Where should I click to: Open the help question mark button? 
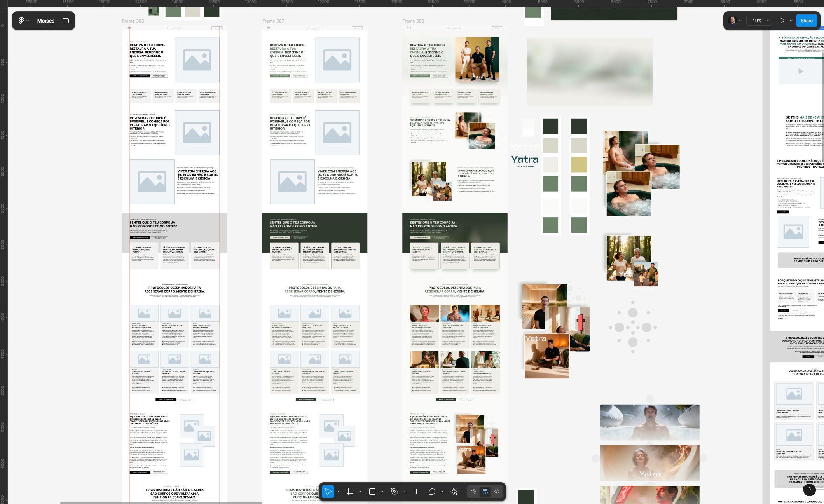coord(809,490)
